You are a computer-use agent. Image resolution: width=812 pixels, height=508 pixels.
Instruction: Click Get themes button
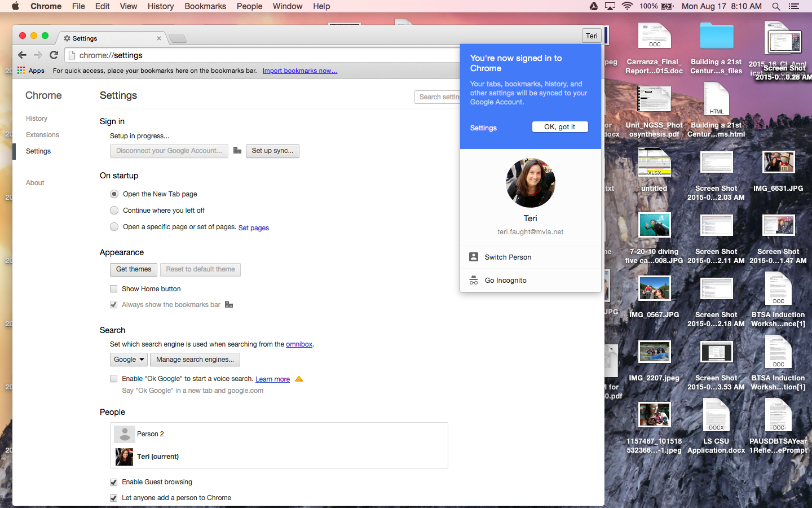tap(134, 270)
